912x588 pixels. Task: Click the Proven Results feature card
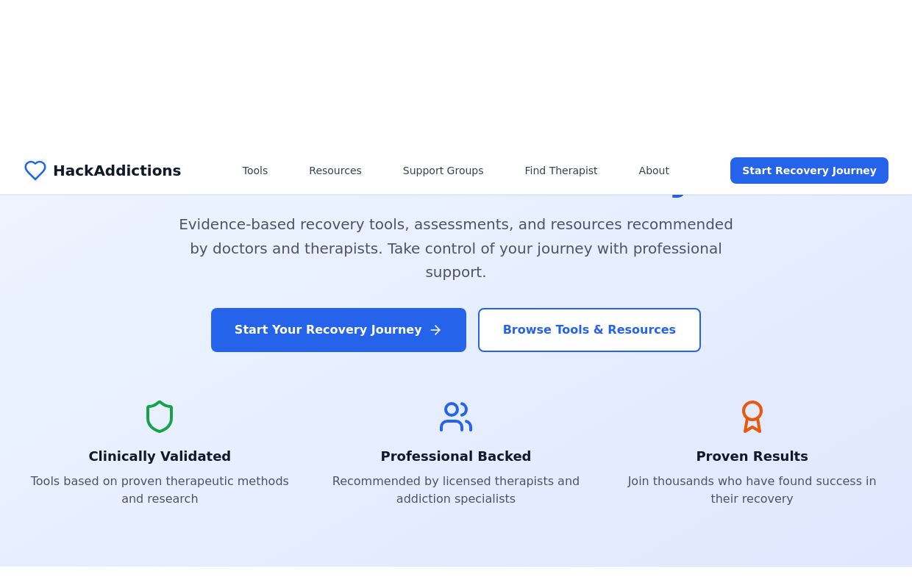(x=752, y=456)
